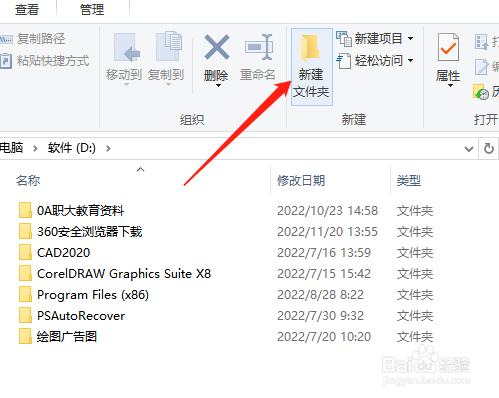Open the address bar history dropdown

click(469, 149)
